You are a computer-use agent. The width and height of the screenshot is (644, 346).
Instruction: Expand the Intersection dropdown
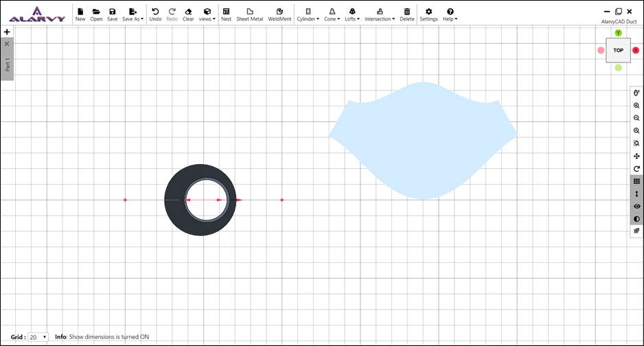[380, 14]
